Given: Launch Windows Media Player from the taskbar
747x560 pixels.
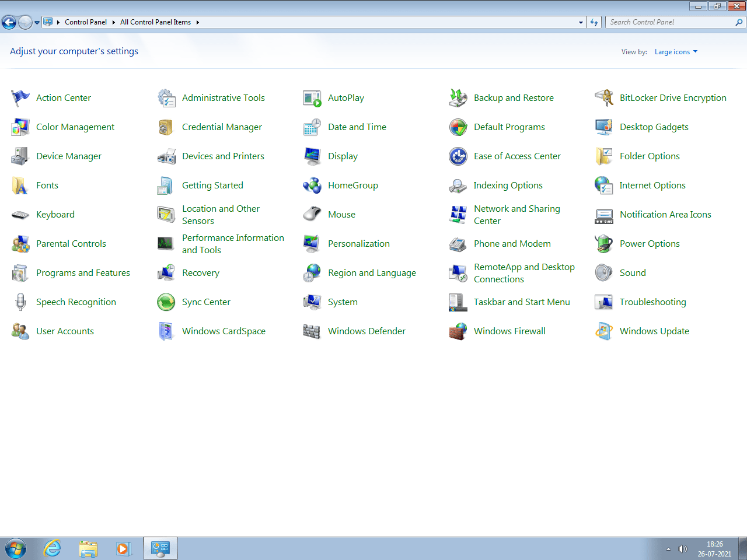Looking at the screenshot, I should coord(124,549).
